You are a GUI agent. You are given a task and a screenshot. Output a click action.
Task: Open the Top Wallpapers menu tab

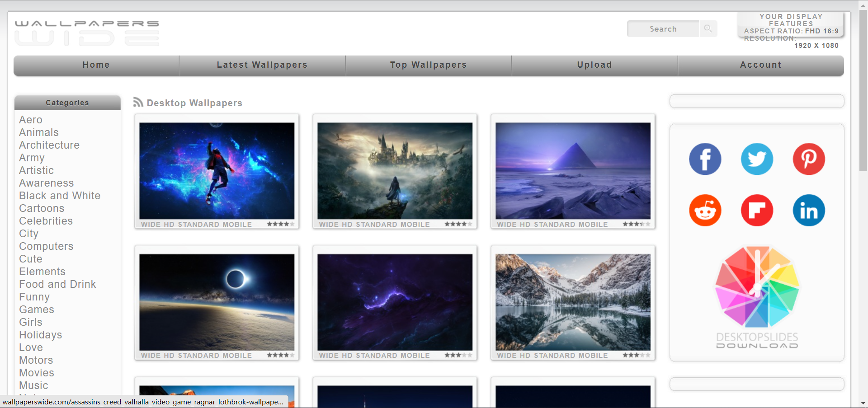(429, 65)
